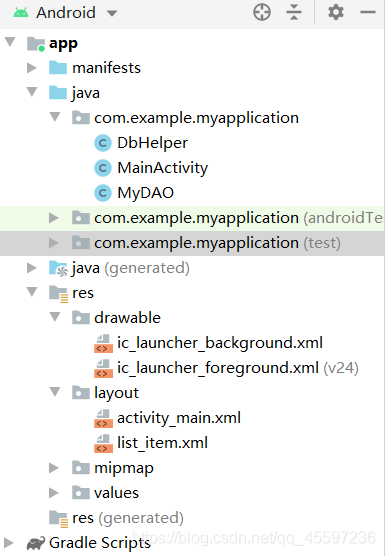385x556 pixels.
Task: Select com.example.myapplication (test) package
Action: point(217,243)
